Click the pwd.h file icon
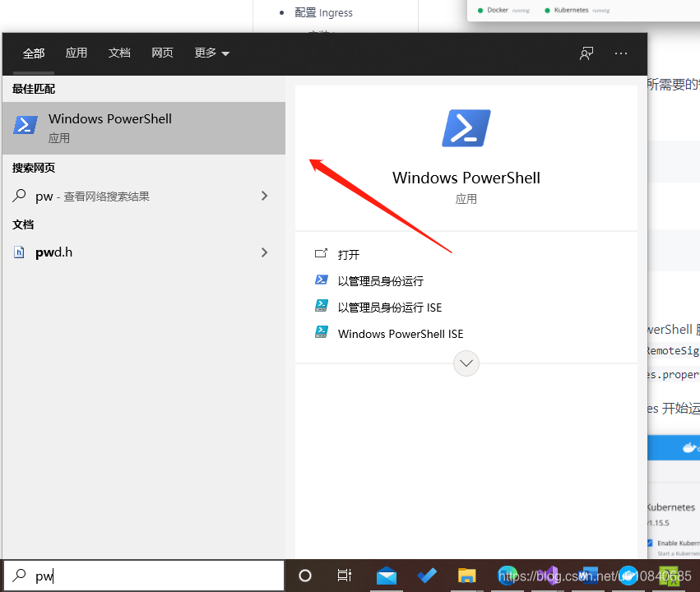 pyautogui.click(x=19, y=252)
